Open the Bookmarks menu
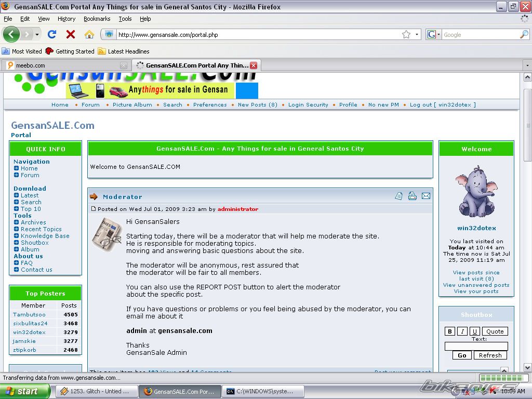 tap(97, 19)
